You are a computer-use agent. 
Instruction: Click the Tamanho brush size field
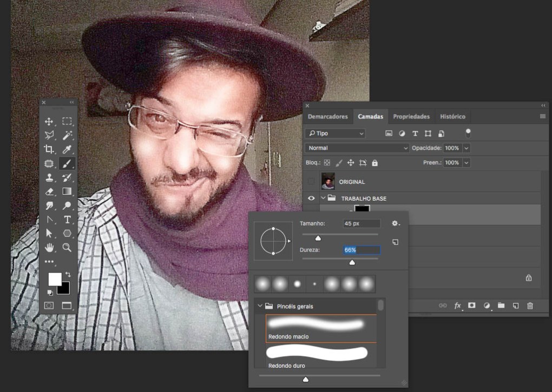pos(362,223)
